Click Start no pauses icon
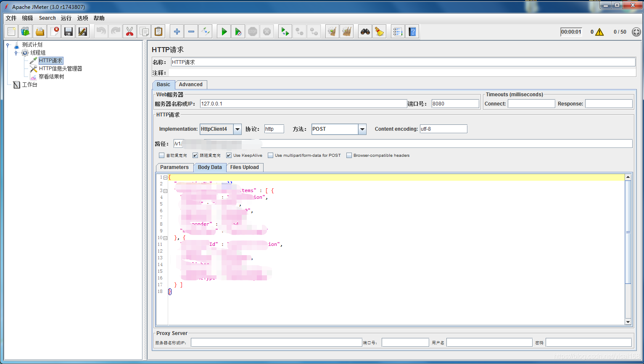The height and width of the screenshot is (364, 644). click(238, 32)
